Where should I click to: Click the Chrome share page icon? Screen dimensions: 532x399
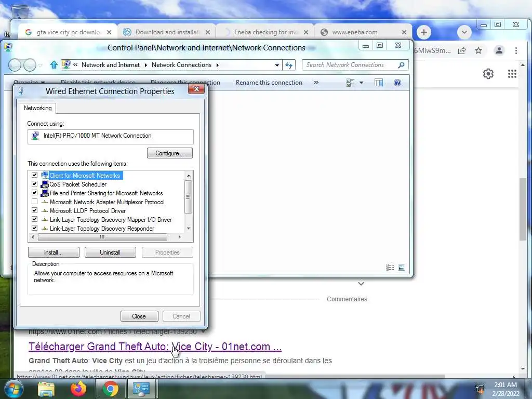click(462, 51)
